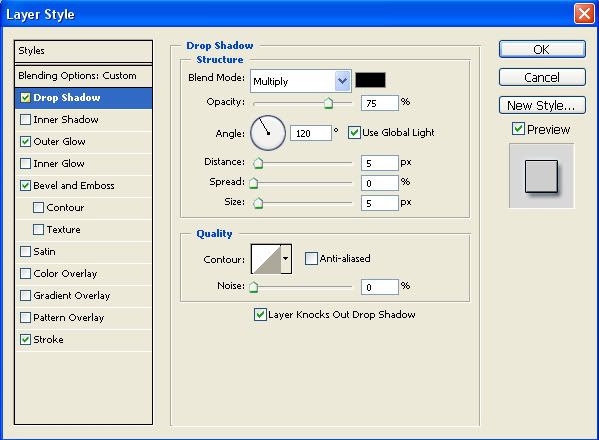
Task: Click the angle dial control
Action: point(268,133)
